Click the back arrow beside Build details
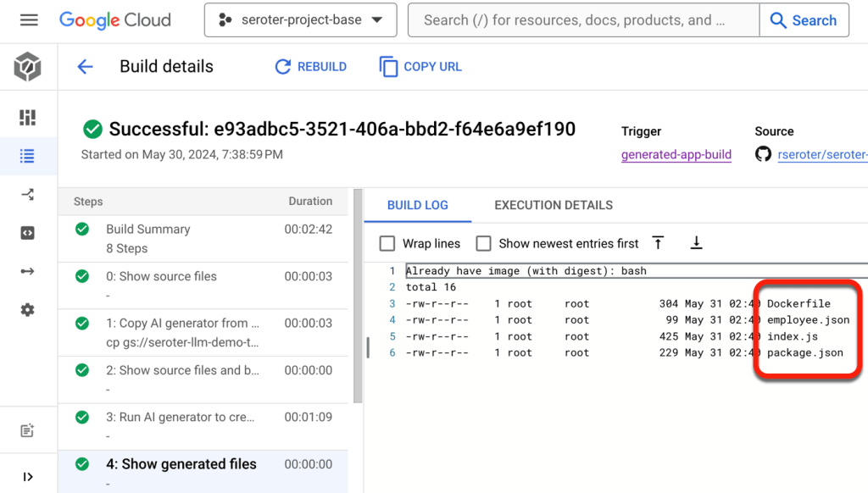 [x=85, y=67]
